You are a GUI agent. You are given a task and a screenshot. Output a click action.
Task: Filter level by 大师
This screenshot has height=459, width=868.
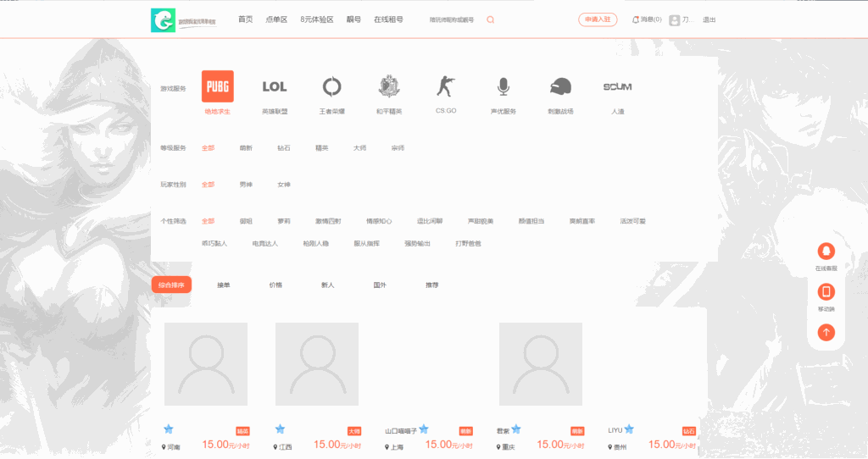click(x=359, y=148)
